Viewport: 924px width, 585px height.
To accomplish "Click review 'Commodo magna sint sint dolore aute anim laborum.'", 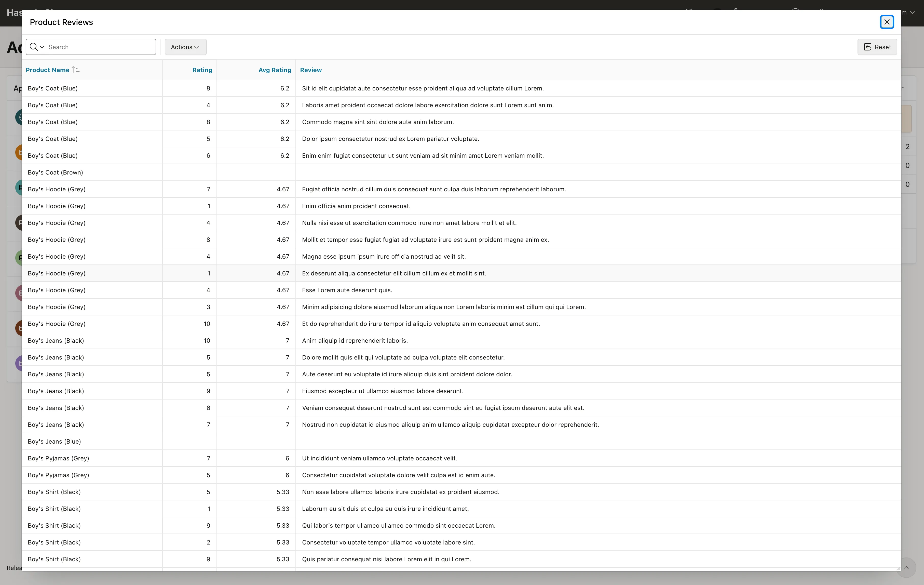I will coord(378,122).
